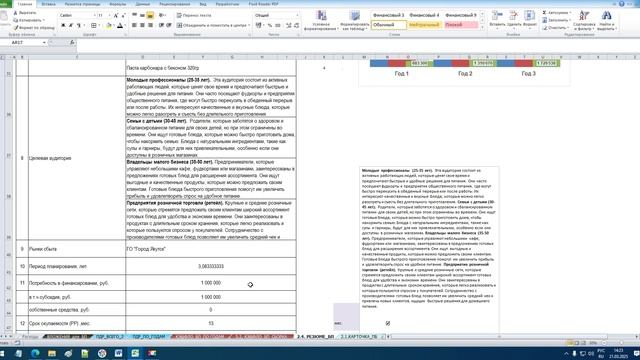The height and width of the screenshot is (360, 640).
Task: Switch to the Разметка страницы ribbon tab
Action: tap(82, 4)
